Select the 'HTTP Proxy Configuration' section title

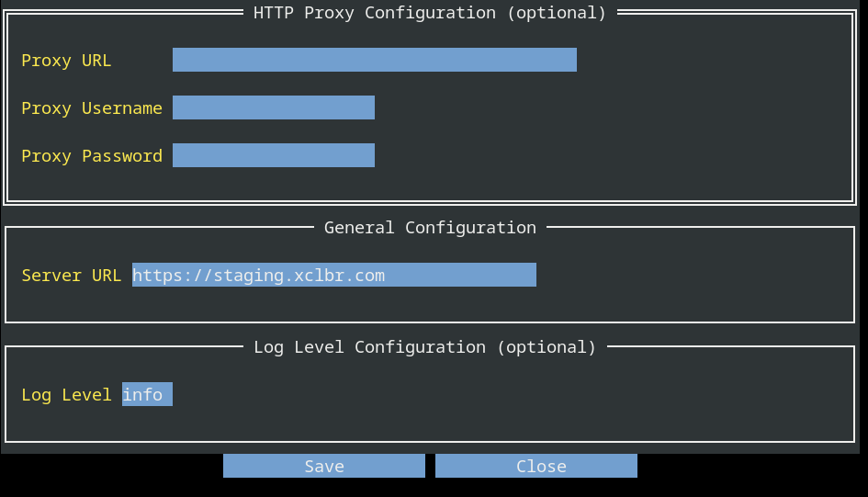(x=374, y=13)
